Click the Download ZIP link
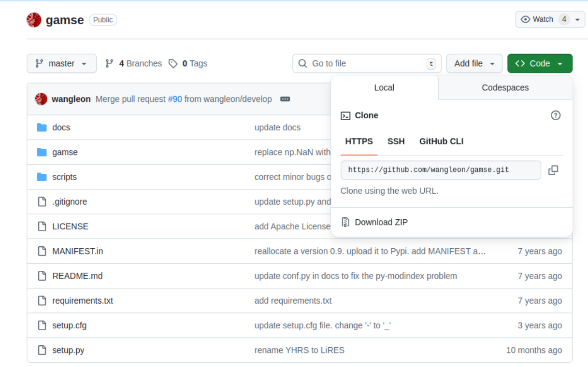This screenshot has height=367, width=588. coord(381,222)
